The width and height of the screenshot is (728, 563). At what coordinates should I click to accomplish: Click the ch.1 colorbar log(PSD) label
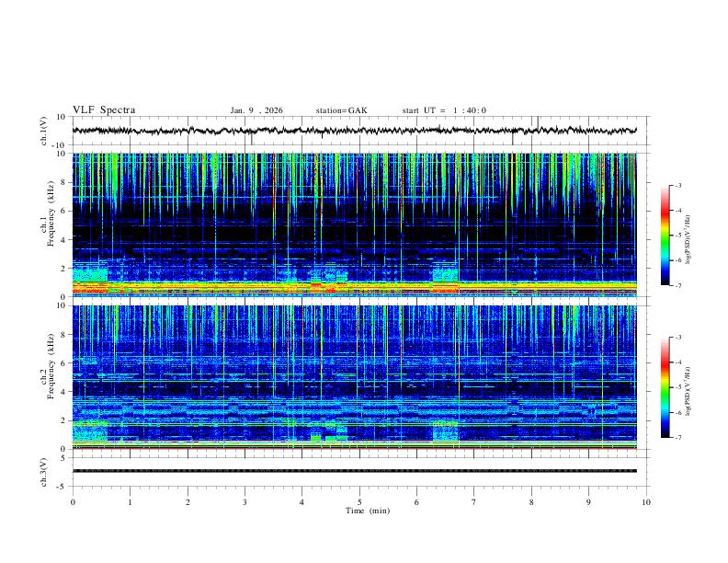point(688,240)
